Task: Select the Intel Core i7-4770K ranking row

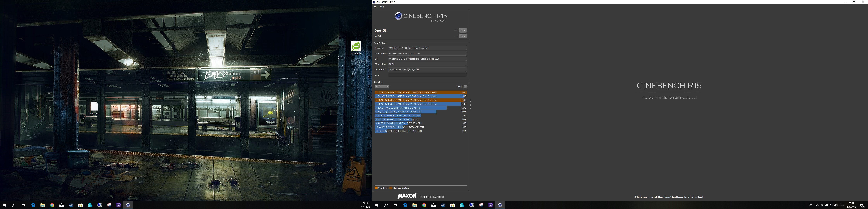Action: coord(420,116)
